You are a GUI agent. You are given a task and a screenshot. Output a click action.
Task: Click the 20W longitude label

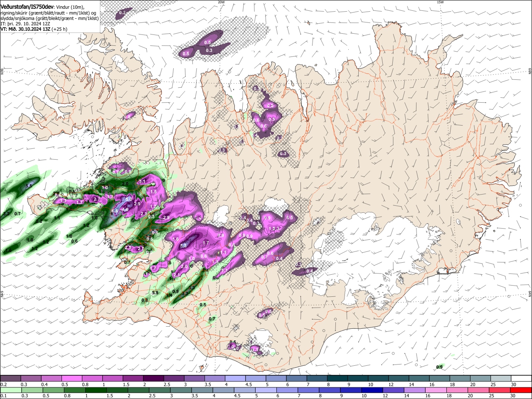point(221,2)
